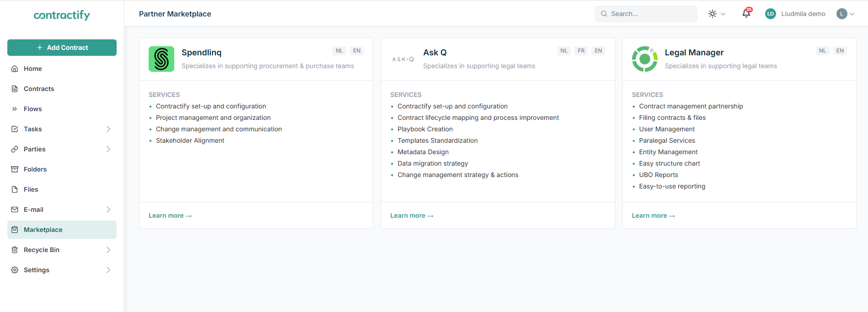Click the Ask Q logo
This screenshot has height=312, width=868.
pyautogui.click(x=403, y=59)
